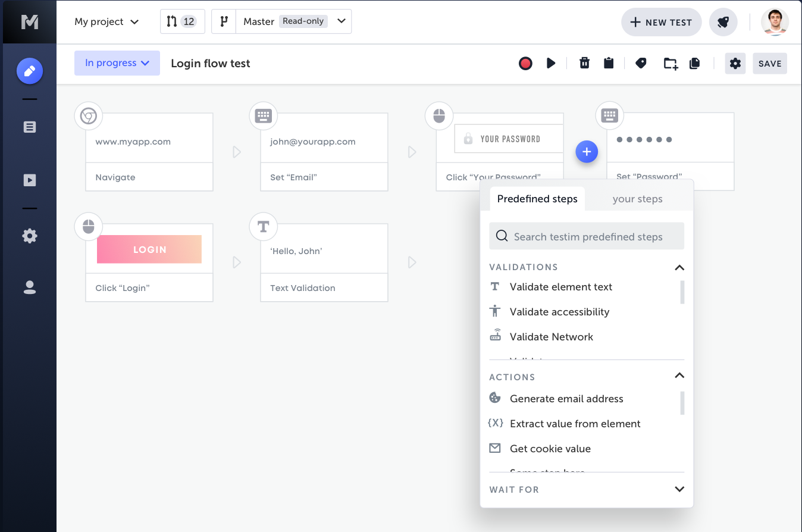Viewport: 802px width, 532px height.
Task: Click the arrow after the Set Email step
Action: click(x=412, y=152)
